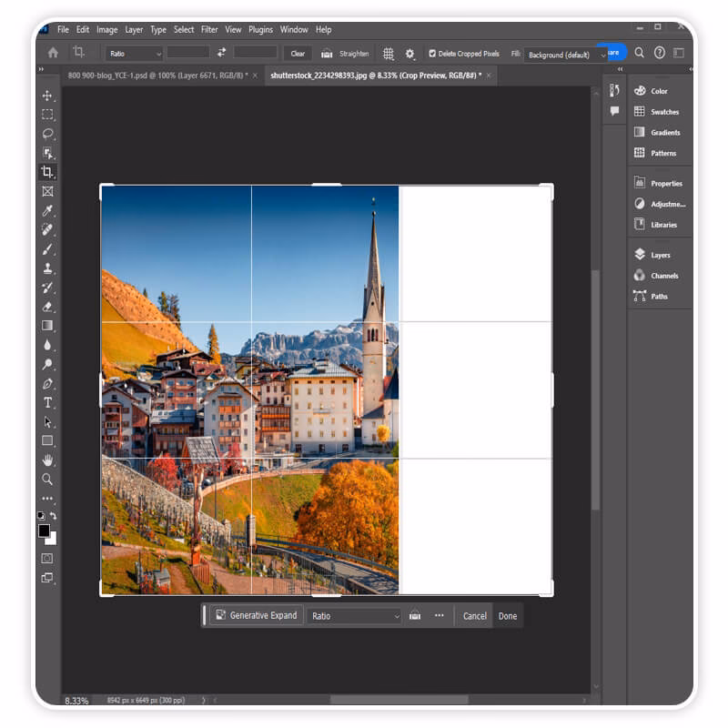Open the Ratio dropdown in options bar
Screen dimensions: 728x728
(134, 54)
